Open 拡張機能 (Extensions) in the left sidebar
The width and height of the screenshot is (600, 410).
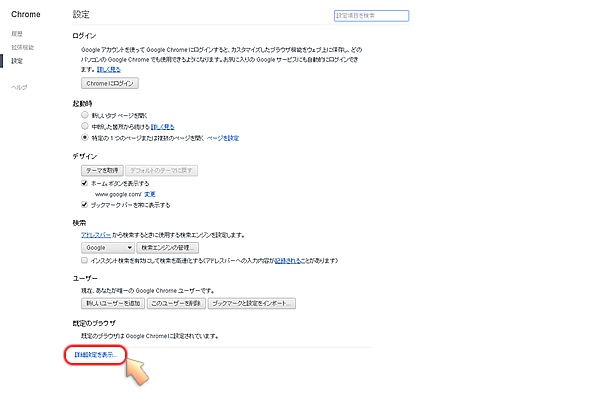(23, 47)
